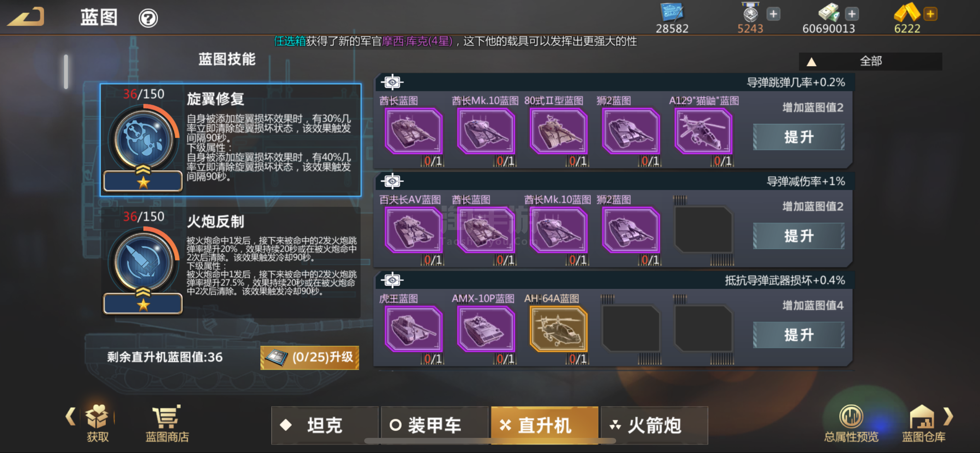Select the AH-64A blueprint thumbnail
Screen dimensions: 980x453
click(x=558, y=329)
